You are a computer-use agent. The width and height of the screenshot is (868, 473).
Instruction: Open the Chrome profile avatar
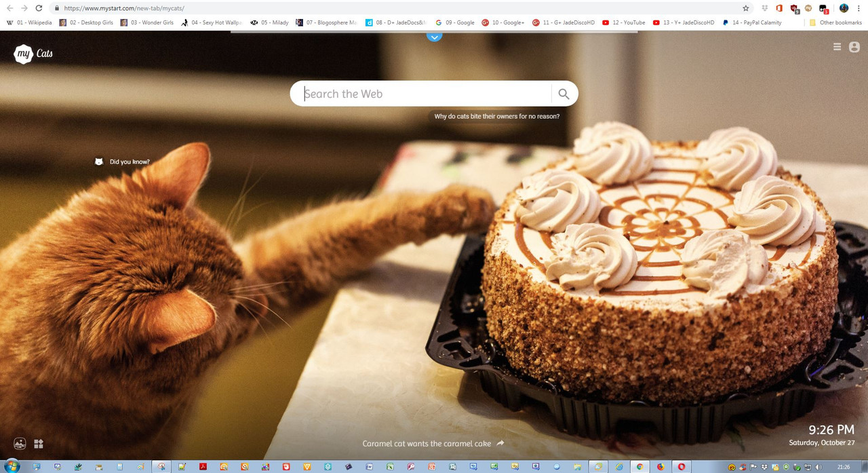[x=844, y=8]
